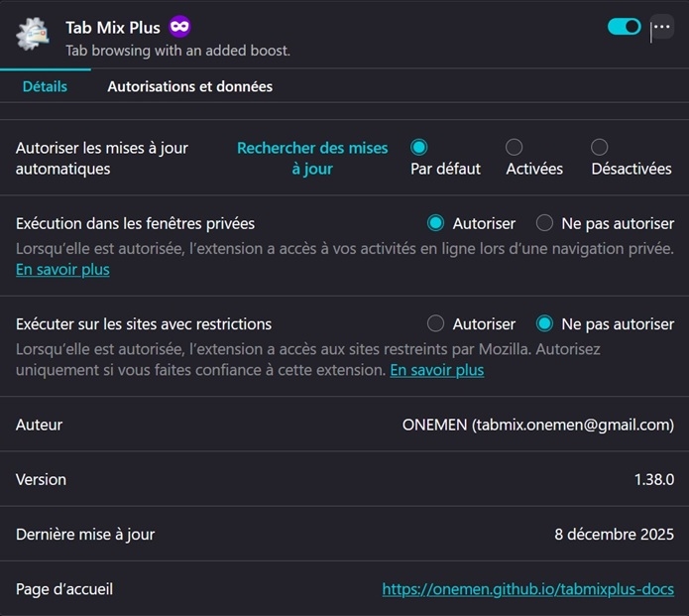This screenshot has width=689, height=616.
Task: Click the version number 1.38.0
Action: click(x=654, y=479)
